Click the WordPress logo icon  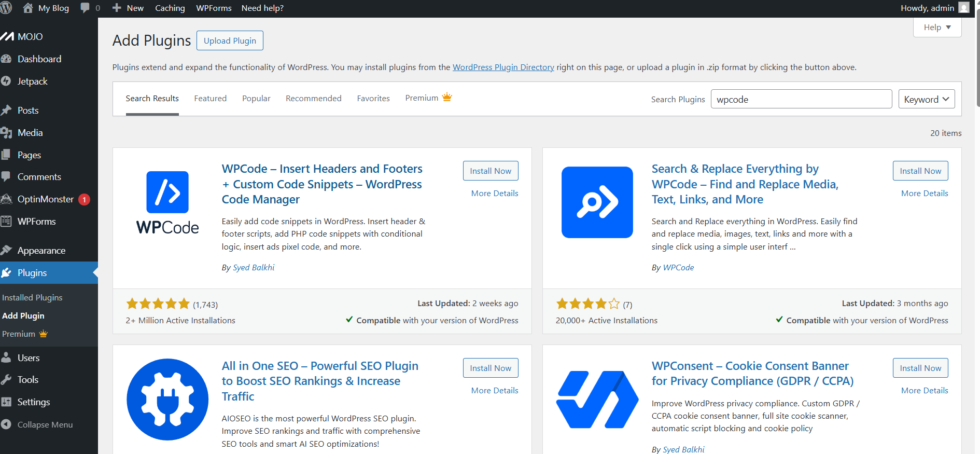[x=6, y=8]
